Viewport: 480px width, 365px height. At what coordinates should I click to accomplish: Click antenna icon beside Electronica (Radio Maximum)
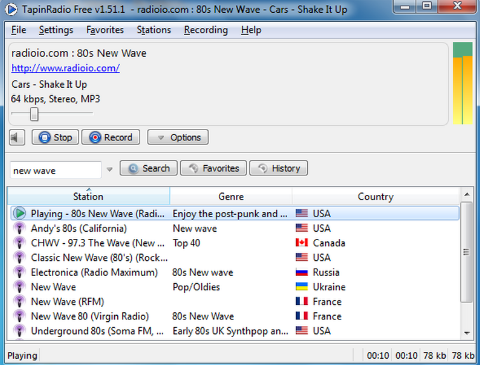point(19,272)
